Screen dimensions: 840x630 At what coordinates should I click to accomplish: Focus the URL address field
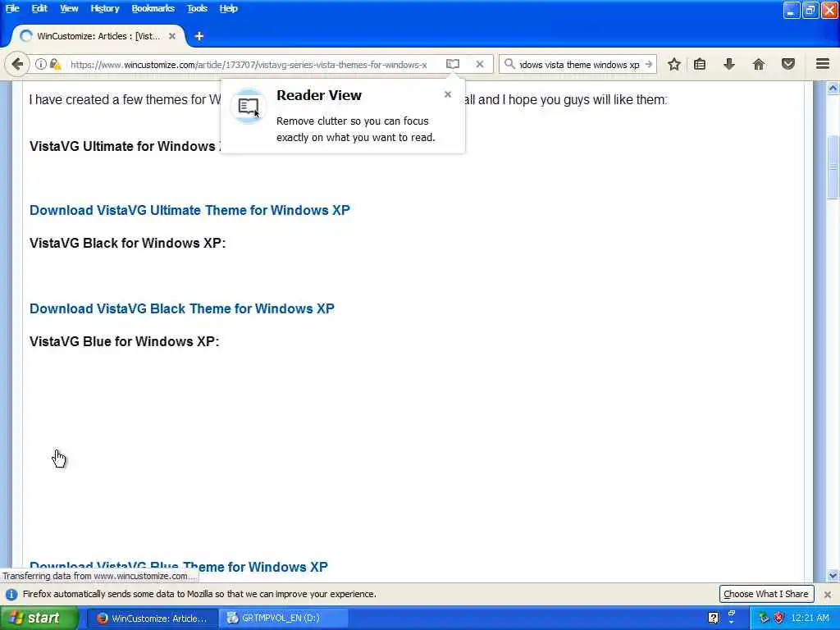click(249, 64)
